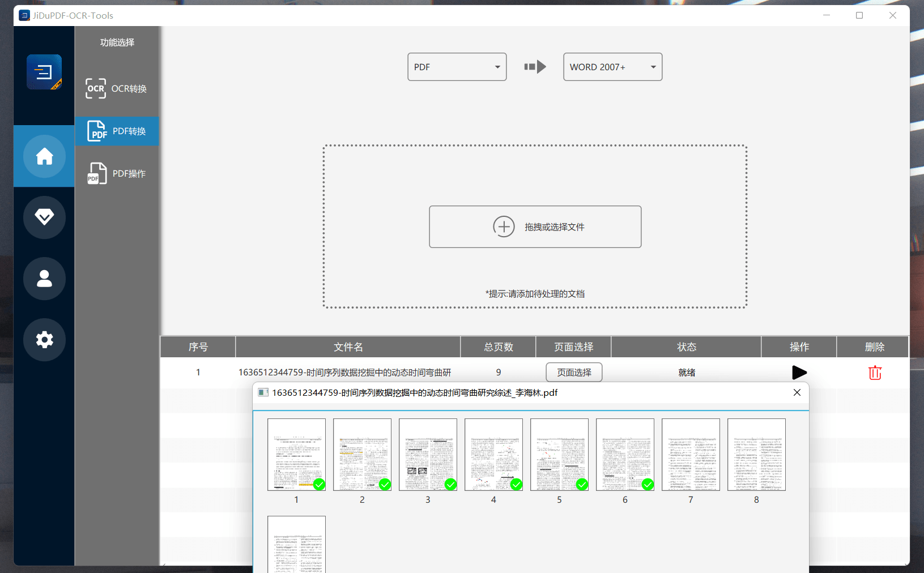Screen dimensions: 924x573
Task: Switch to the PDF转换 tab
Action: (x=117, y=131)
